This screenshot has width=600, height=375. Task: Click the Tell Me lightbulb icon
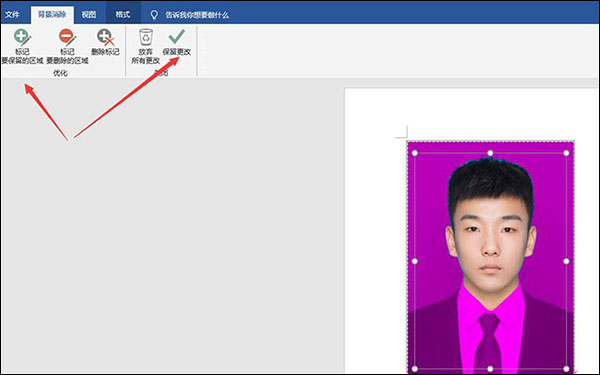tap(154, 15)
